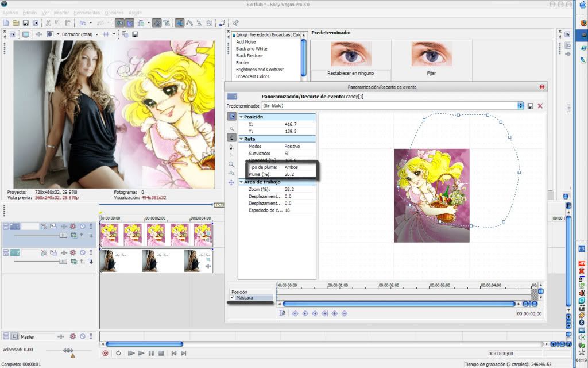The image size is (588, 368).
Task: Toggle loop playback button
Action: (118, 353)
